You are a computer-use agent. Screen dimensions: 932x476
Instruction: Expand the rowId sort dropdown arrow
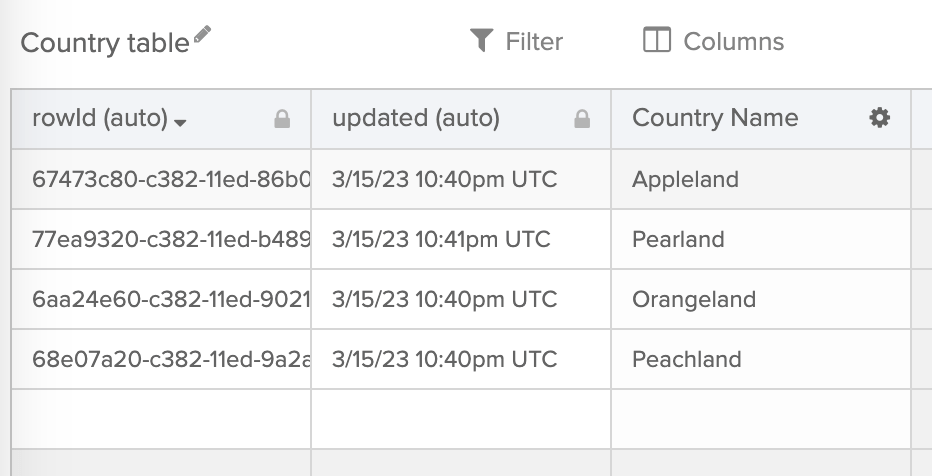(x=180, y=122)
